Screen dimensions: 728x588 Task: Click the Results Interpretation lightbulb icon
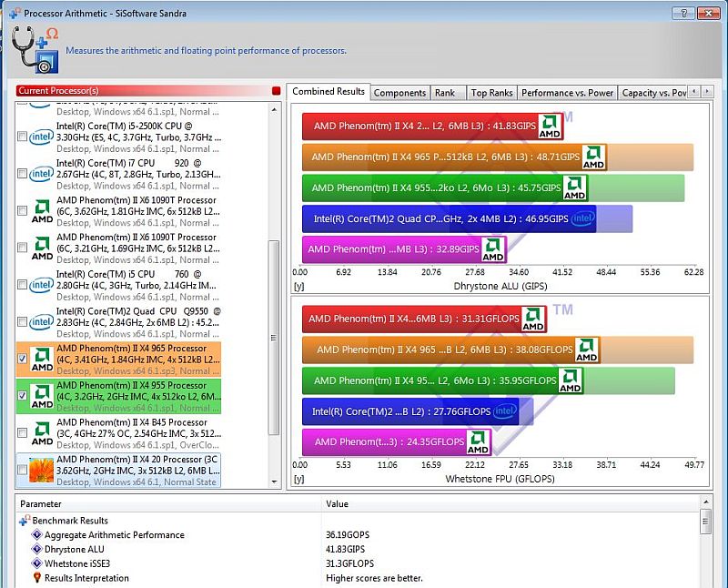coord(37,578)
